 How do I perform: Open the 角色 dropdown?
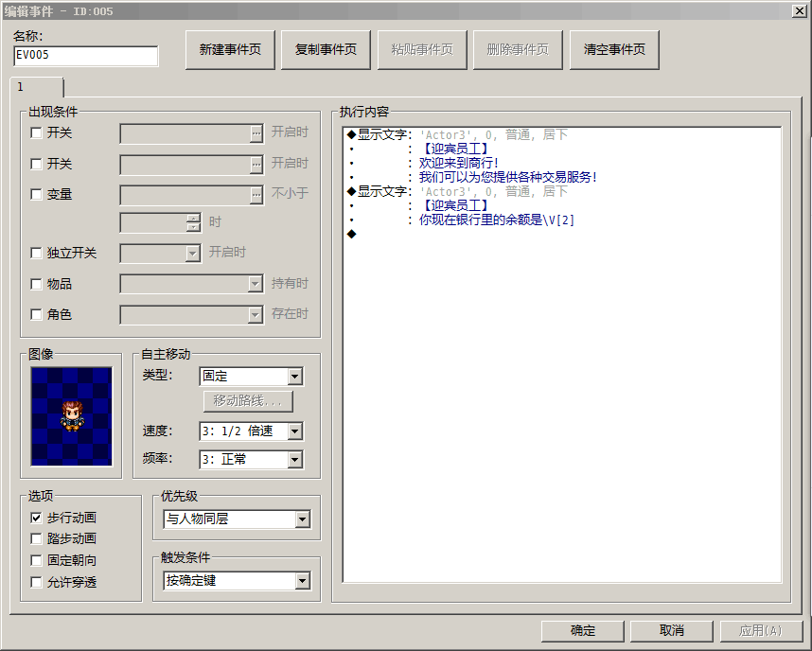click(255, 314)
